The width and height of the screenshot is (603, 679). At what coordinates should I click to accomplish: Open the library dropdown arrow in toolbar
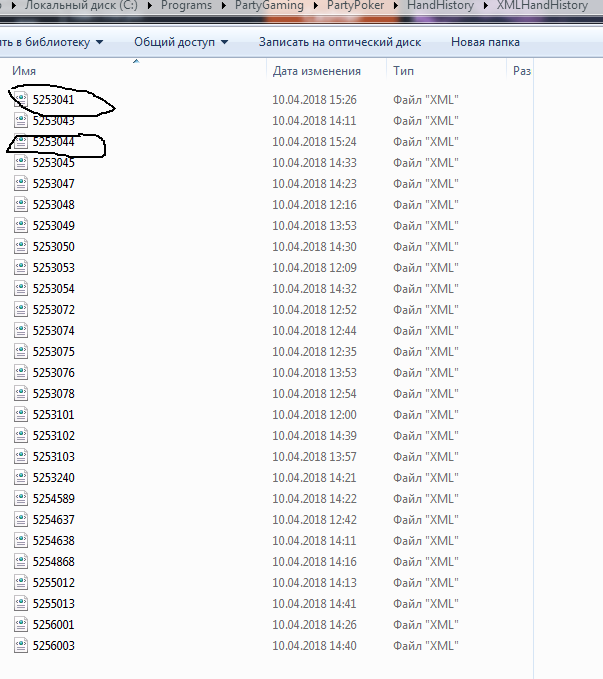pyautogui.click(x=99, y=42)
